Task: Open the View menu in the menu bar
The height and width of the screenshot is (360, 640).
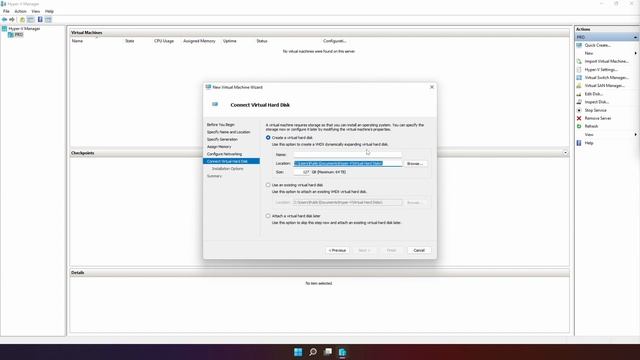Action: (36, 11)
